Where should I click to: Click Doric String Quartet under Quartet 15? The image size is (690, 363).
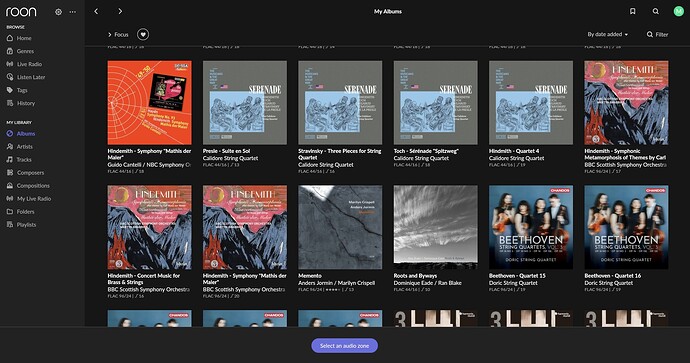click(513, 283)
